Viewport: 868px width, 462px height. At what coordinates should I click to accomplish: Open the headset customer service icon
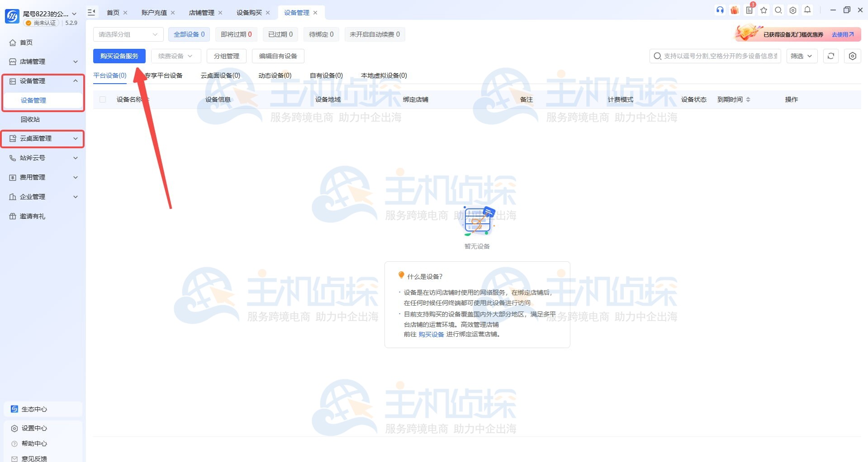click(720, 10)
